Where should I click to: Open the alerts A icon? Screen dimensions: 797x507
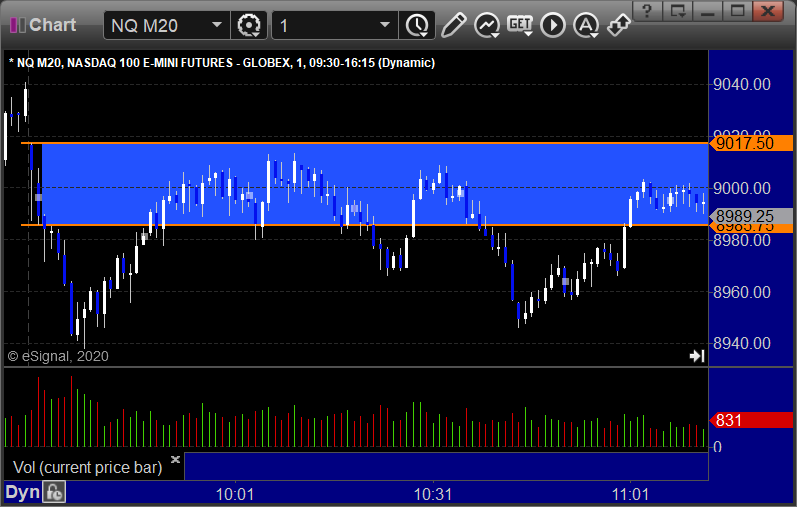(586, 25)
